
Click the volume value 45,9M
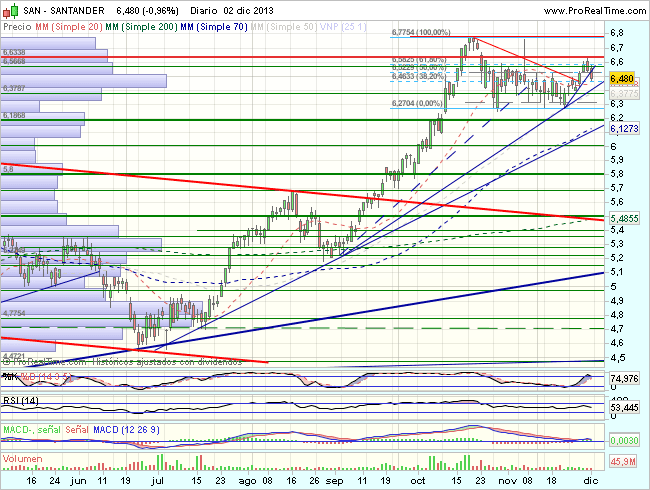[x=623, y=461]
